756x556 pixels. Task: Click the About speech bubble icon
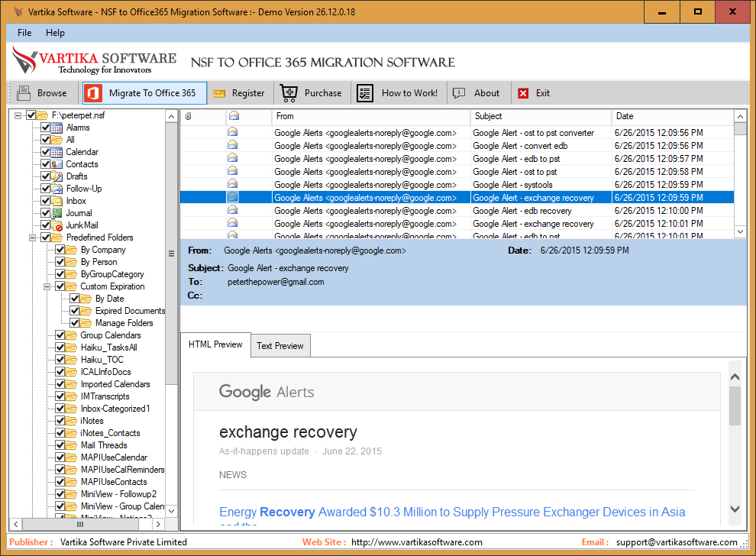coord(459,92)
